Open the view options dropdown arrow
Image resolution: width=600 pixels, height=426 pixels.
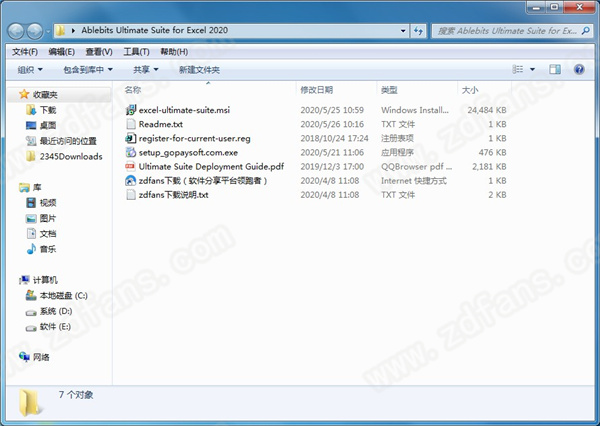tap(532, 70)
